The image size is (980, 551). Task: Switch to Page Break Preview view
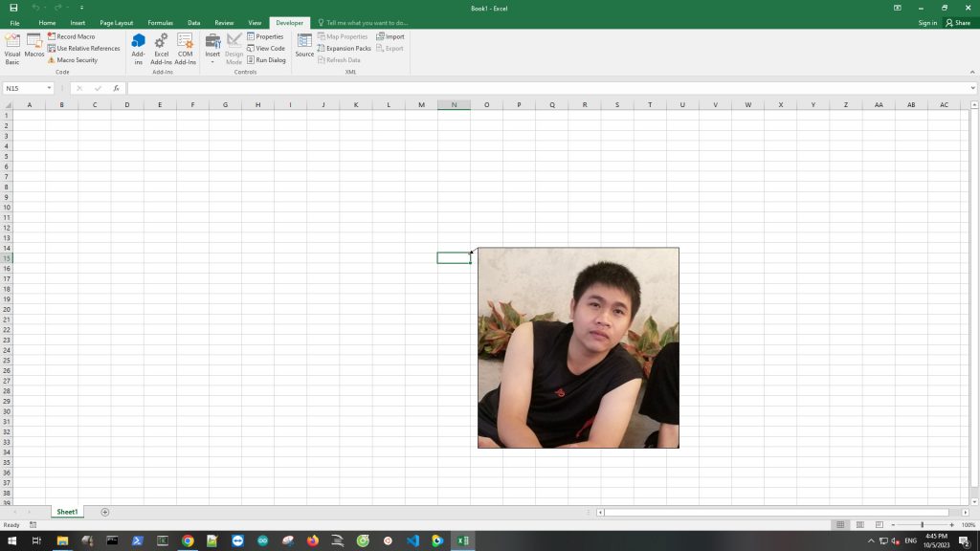879,524
